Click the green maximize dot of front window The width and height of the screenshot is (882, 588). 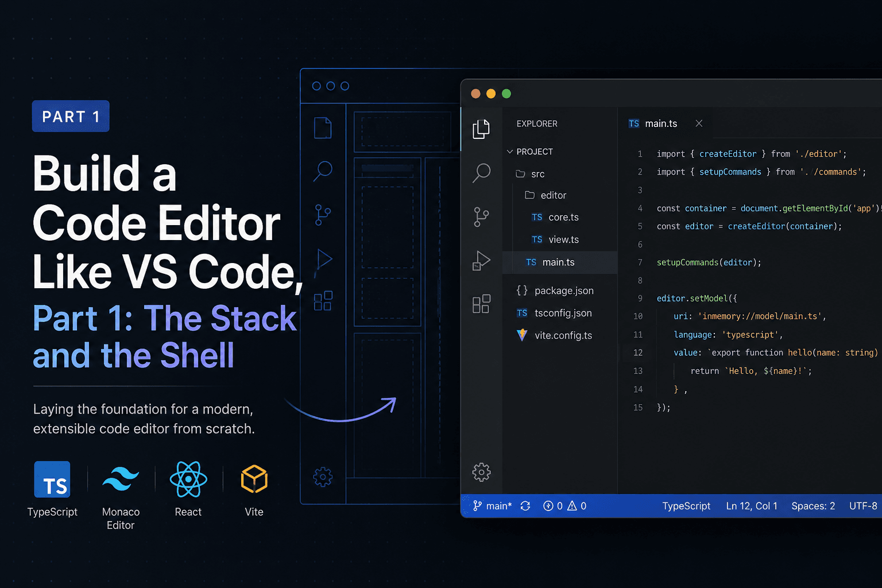click(x=506, y=94)
